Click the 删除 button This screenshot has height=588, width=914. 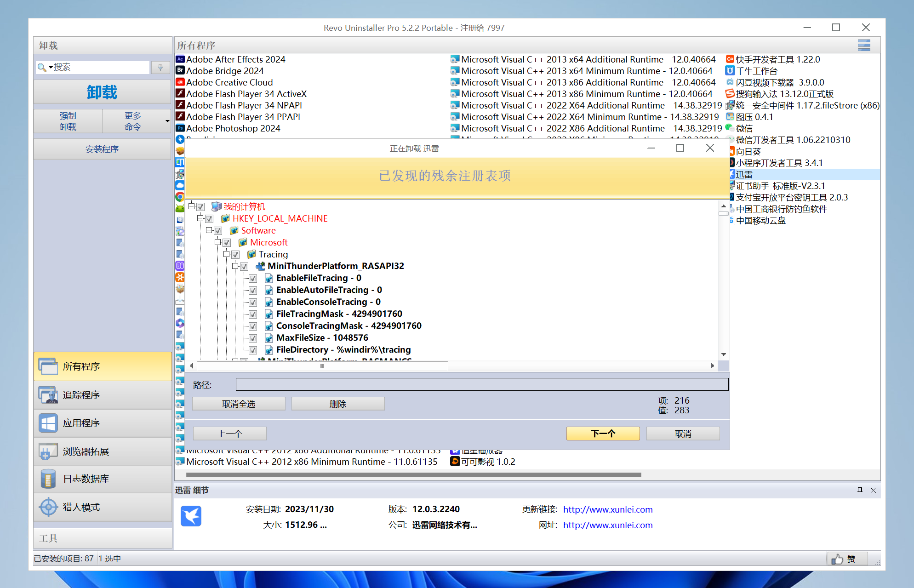tap(338, 404)
